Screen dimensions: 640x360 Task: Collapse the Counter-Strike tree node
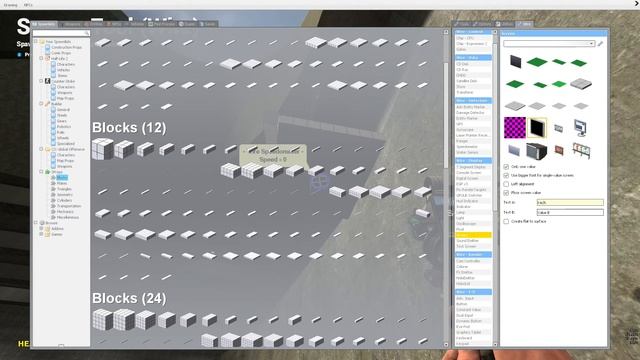pos(41,81)
